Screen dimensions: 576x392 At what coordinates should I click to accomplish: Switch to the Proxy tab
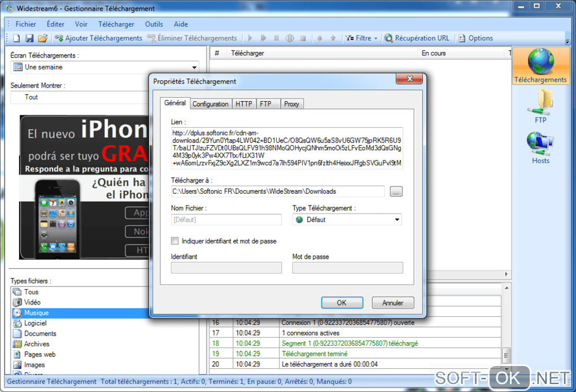coord(291,104)
